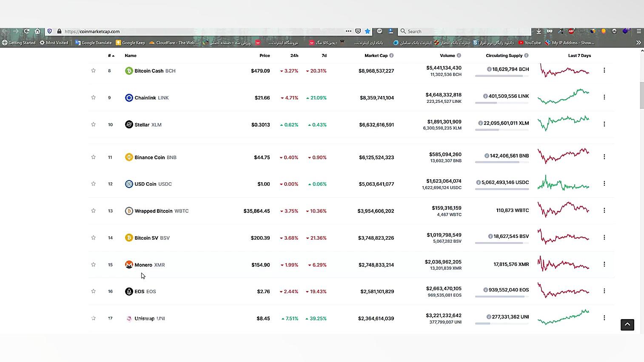Sort by the Market Cap column header
Screen dimensions: 644x362
[376, 56]
